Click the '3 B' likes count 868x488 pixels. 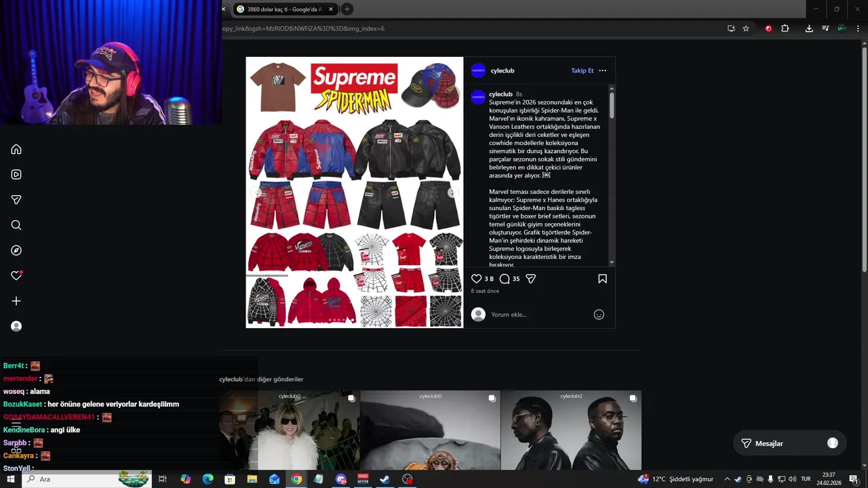point(489,279)
